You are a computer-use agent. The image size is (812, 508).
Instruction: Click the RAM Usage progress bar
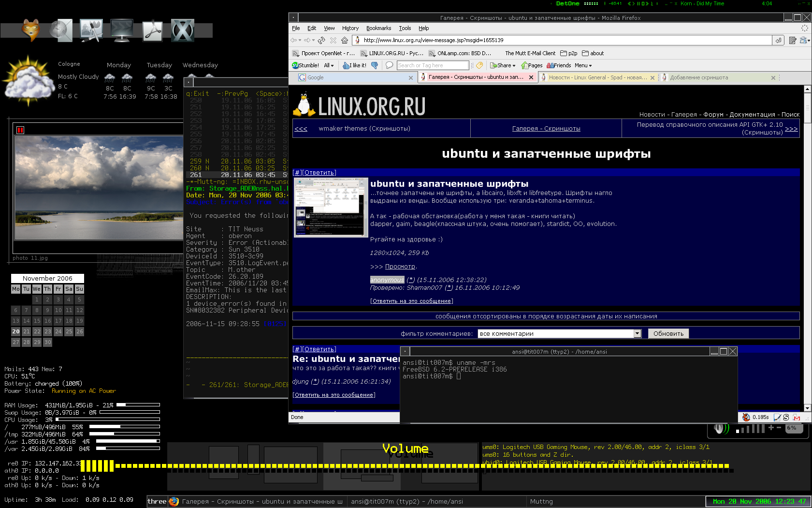coord(138,405)
